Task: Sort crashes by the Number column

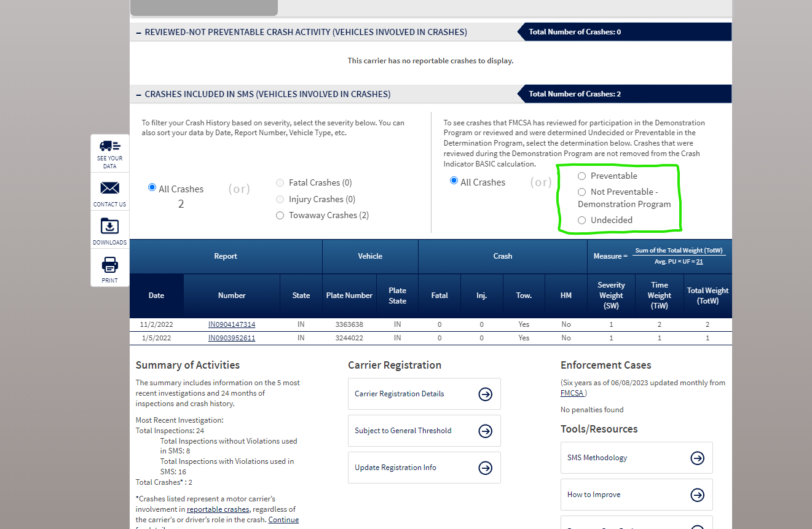Action: [x=232, y=295]
